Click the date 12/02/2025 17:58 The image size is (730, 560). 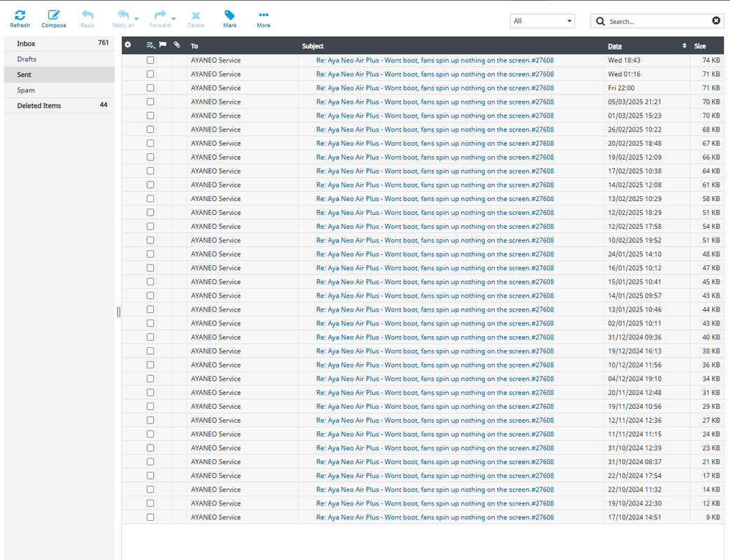(635, 226)
